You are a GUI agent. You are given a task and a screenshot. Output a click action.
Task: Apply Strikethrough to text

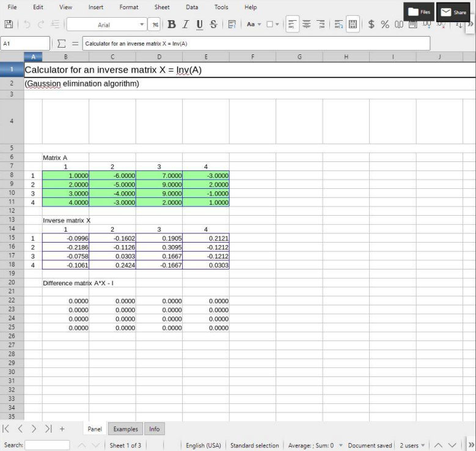(213, 24)
